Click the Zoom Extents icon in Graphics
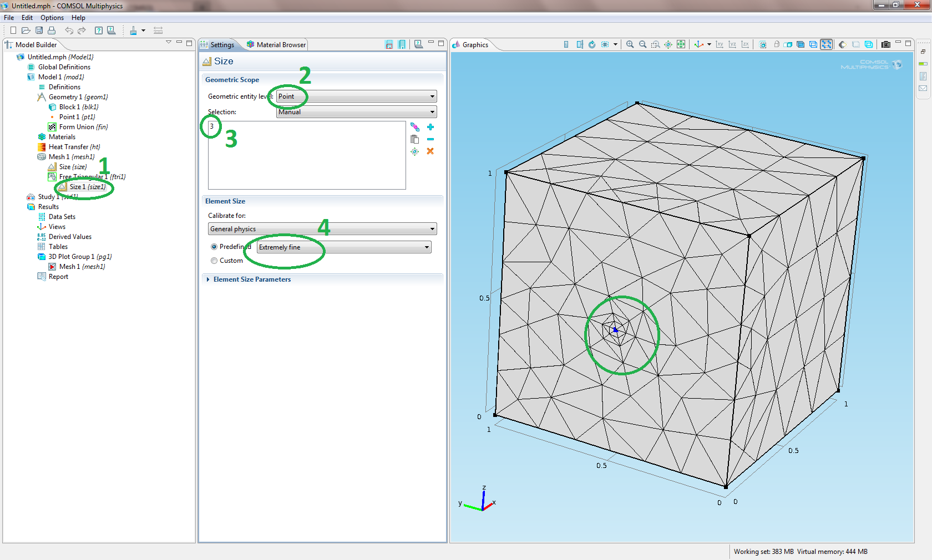Image resolution: width=932 pixels, height=560 pixels. point(681,44)
